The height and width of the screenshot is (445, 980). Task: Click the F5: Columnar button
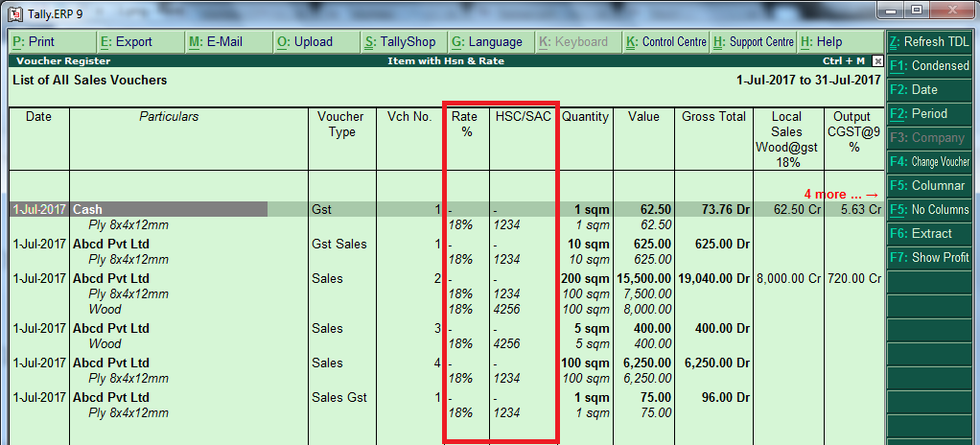(929, 186)
